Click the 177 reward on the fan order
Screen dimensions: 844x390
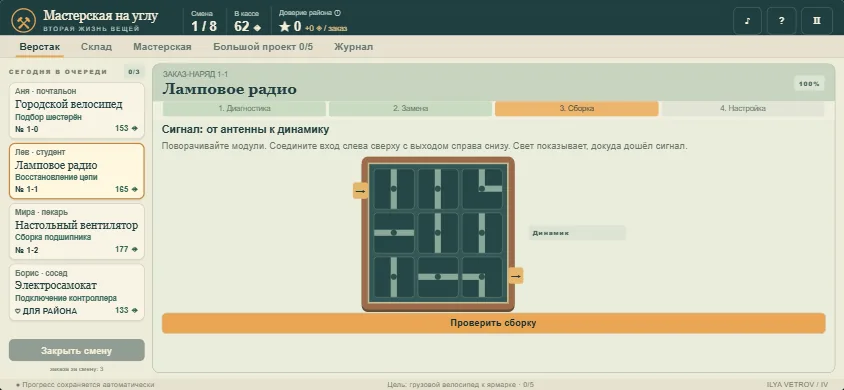coord(126,250)
